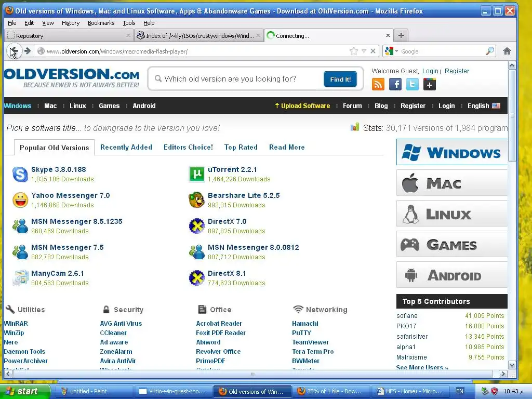Open the Firefox Home page icon
The height and width of the screenshot is (399, 532).
point(507,51)
